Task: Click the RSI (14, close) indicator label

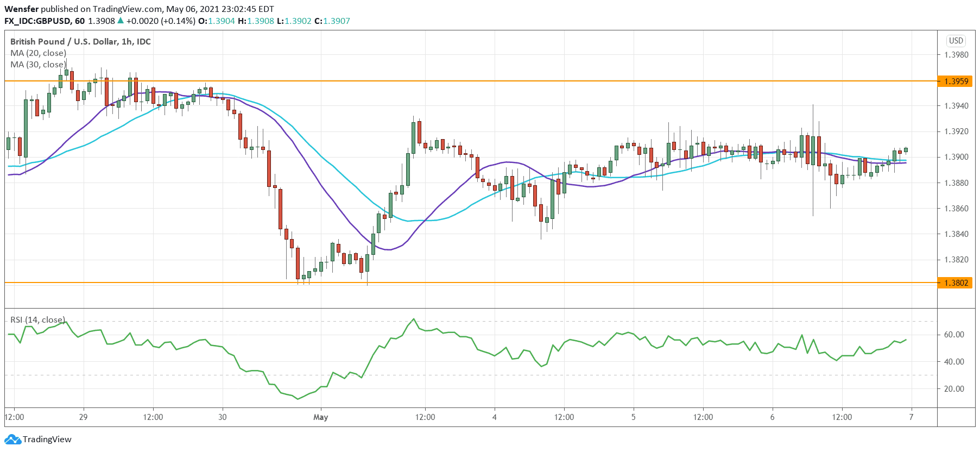Action: pos(37,320)
